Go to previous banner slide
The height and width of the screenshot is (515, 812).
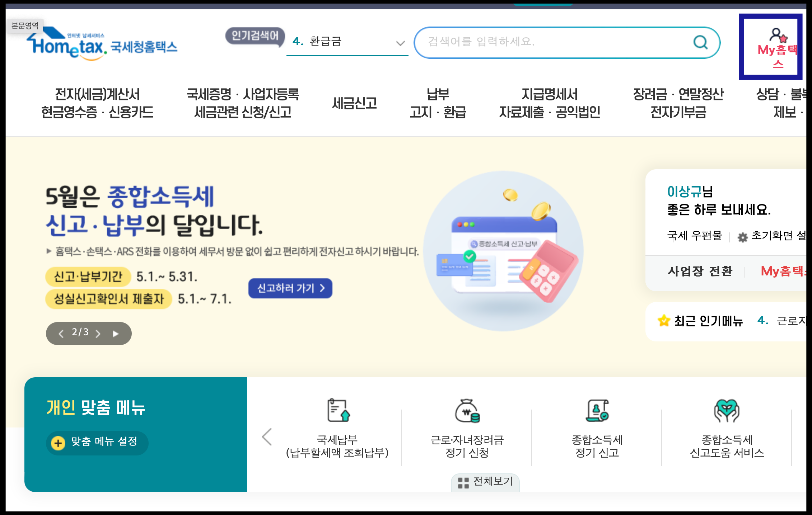[61, 334]
